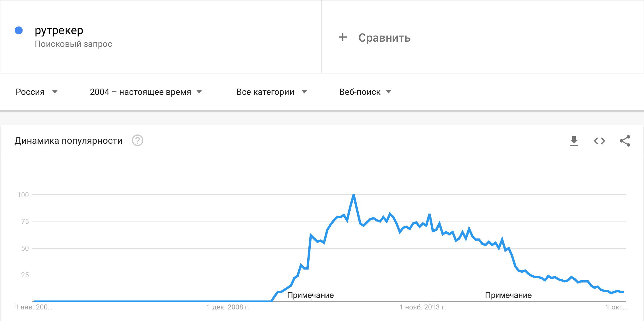Click the Динамика популярности section heading

point(69,141)
